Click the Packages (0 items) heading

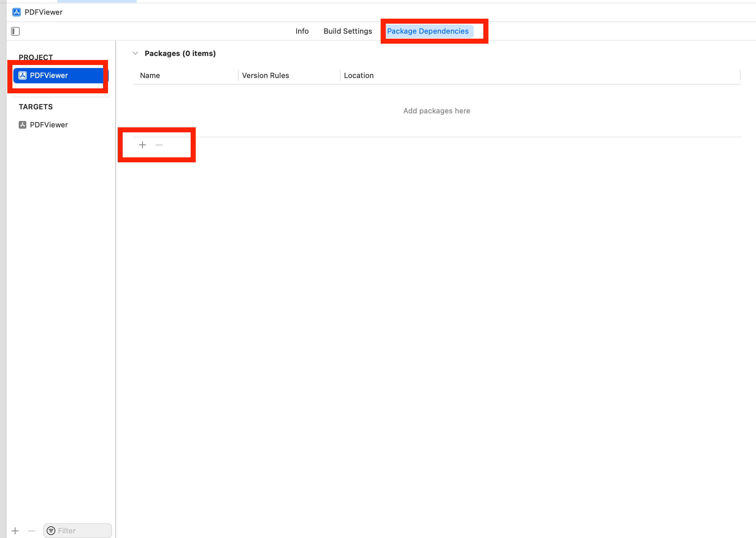pyautogui.click(x=180, y=53)
